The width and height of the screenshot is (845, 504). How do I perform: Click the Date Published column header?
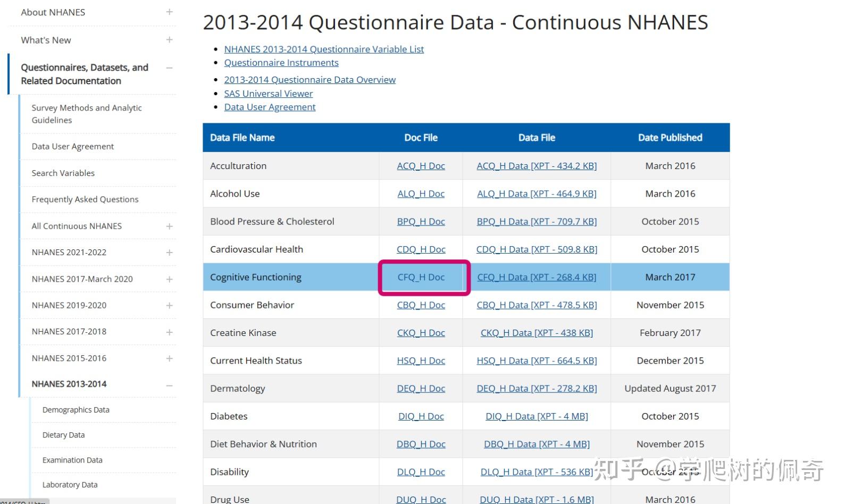pos(670,138)
